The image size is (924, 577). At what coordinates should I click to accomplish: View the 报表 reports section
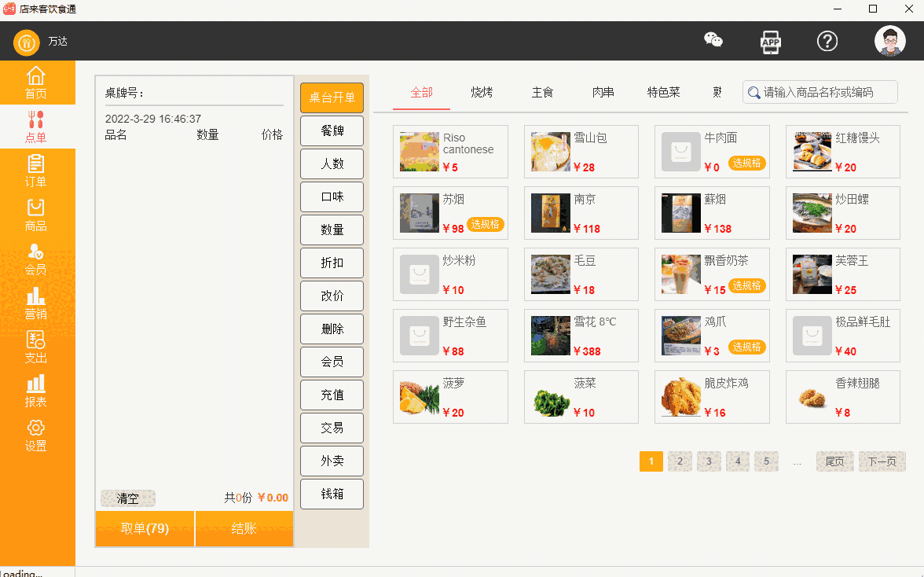(37, 391)
